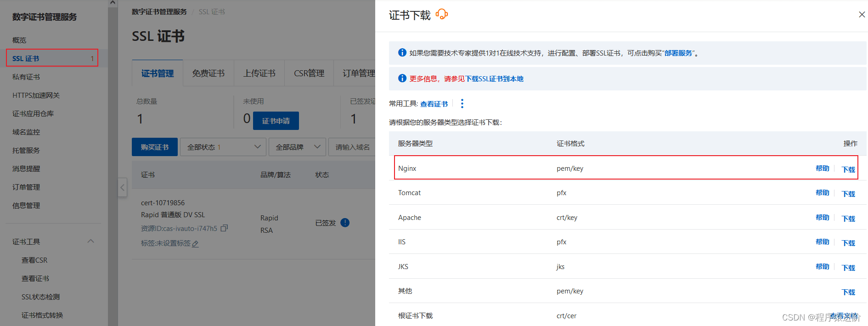
Task: Open the 全部状态 dropdown filter
Action: click(224, 147)
